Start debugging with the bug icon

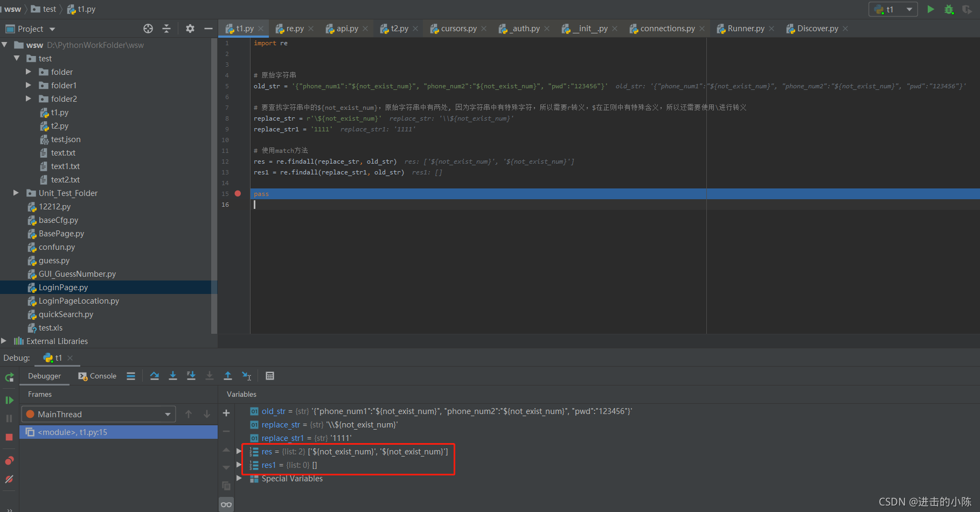coord(949,9)
